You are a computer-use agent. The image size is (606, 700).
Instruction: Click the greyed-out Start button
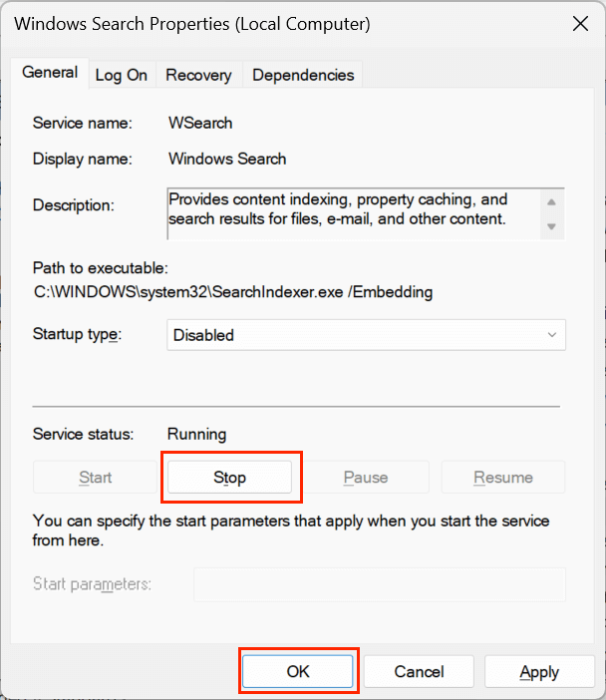(96, 478)
